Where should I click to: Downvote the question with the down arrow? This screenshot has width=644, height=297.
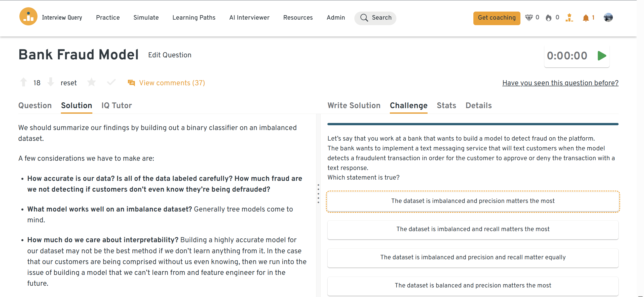point(51,82)
